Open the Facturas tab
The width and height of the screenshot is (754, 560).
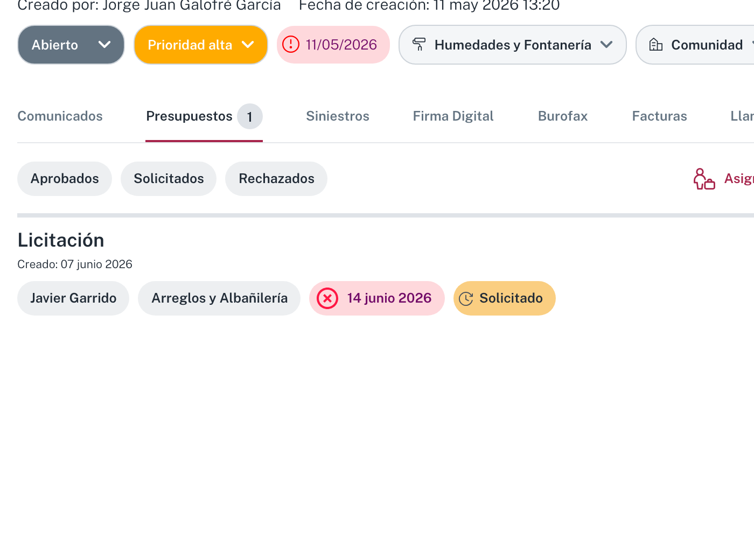pyautogui.click(x=660, y=116)
